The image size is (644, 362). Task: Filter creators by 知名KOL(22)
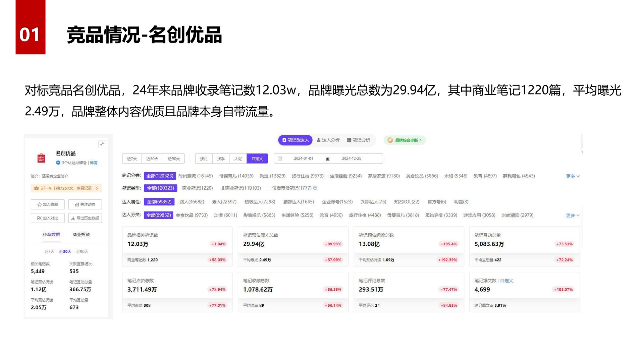(407, 202)
